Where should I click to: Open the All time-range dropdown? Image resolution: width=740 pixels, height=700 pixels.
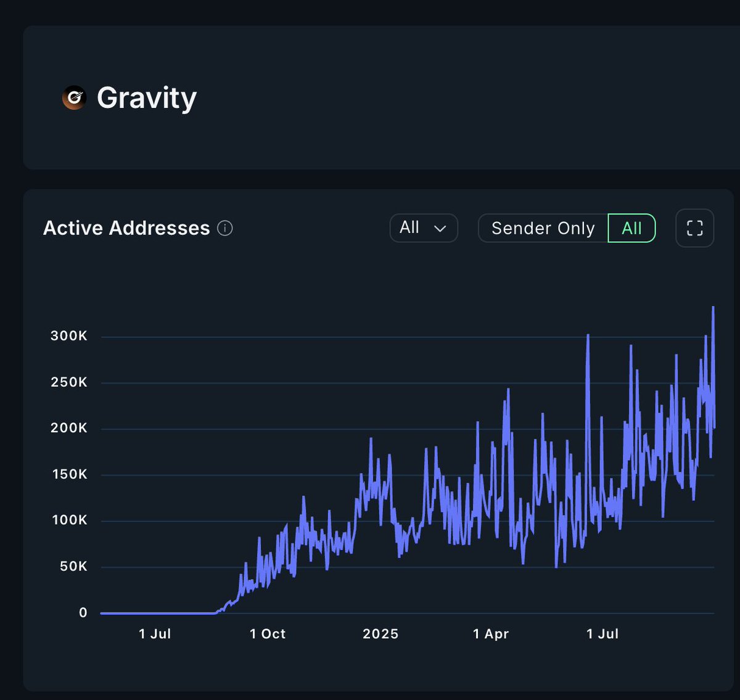pos(424,228)
